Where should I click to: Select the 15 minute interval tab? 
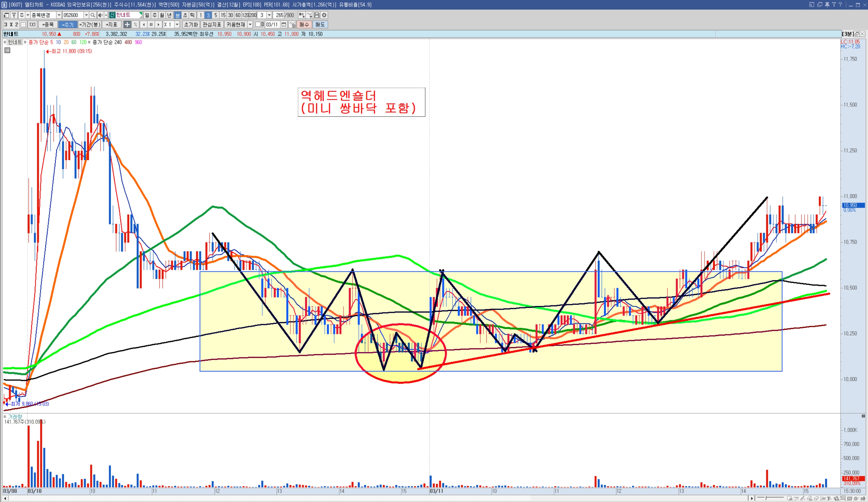click(223, 15)
